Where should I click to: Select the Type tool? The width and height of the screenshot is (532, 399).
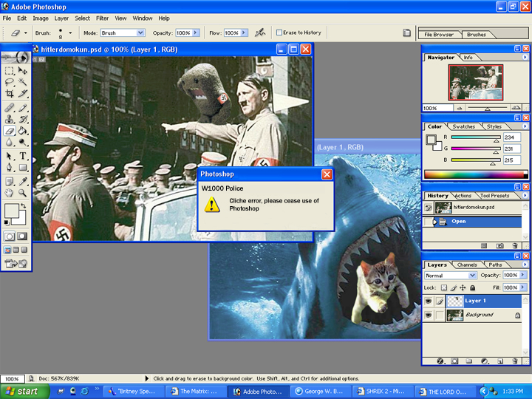click(22, 156)
